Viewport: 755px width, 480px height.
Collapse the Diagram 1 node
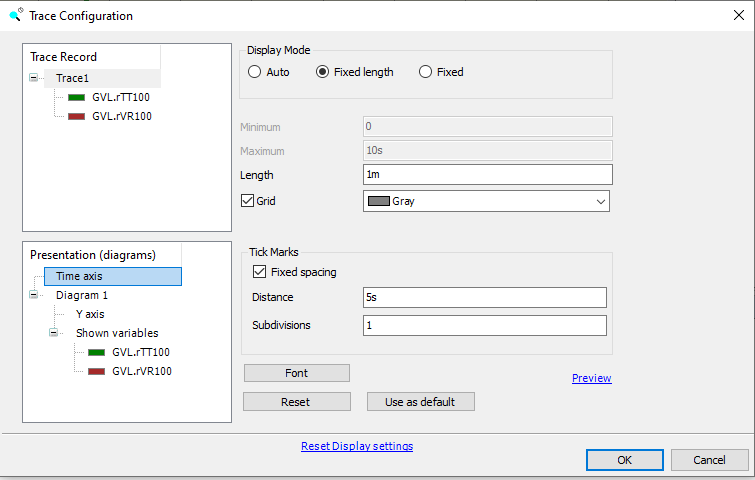tap(35, 295)
